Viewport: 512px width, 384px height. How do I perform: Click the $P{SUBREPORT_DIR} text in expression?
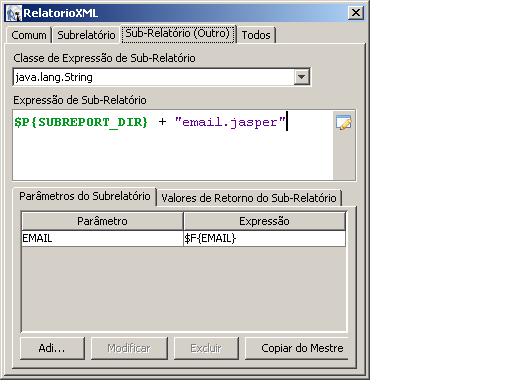pyautogui.click(x=81, y=122)
